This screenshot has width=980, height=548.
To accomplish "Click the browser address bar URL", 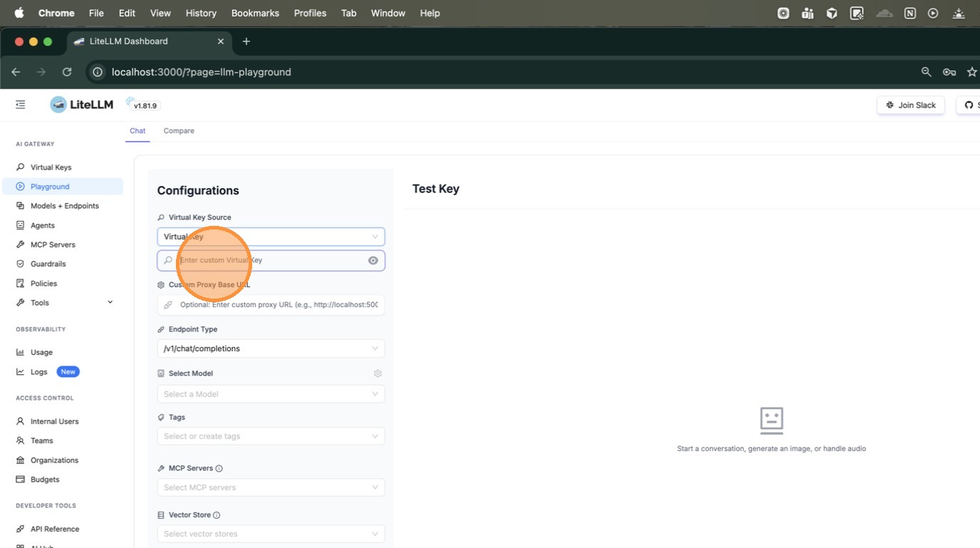I will click(x=202, y=72).
